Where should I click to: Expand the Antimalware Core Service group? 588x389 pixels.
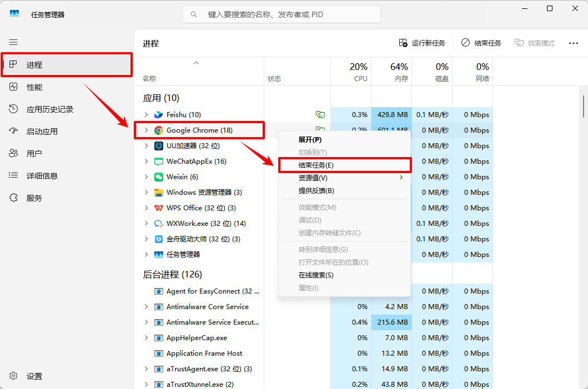point(146,307)
